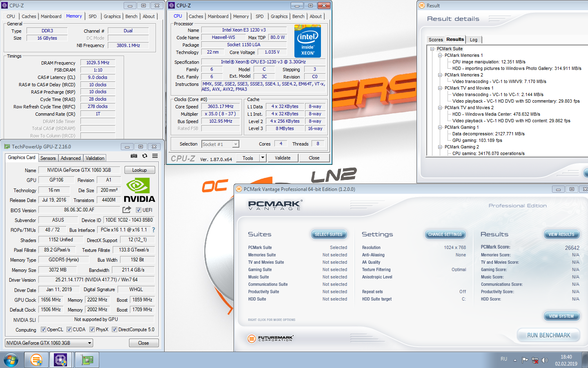Open Caches tab in CPU-Z Memory window
The height and width of the screenshot is (368, 588).
(x=29, y=16)
